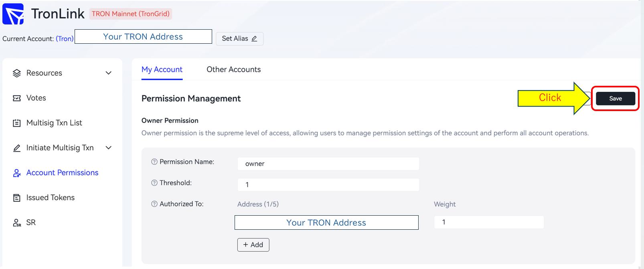
Task: Click the Permission Name: label
Action: coord(187,162)
